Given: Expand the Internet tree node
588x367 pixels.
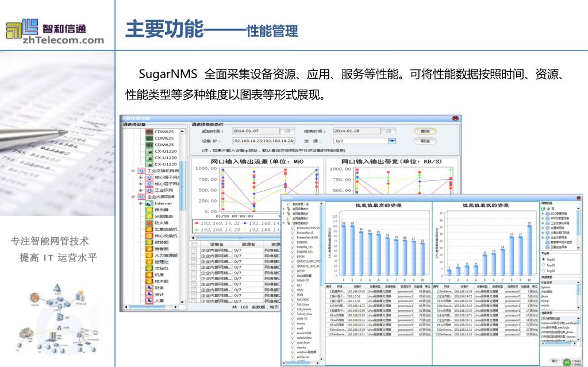Looking at the screenshot, I should click(x=141, y=203).
